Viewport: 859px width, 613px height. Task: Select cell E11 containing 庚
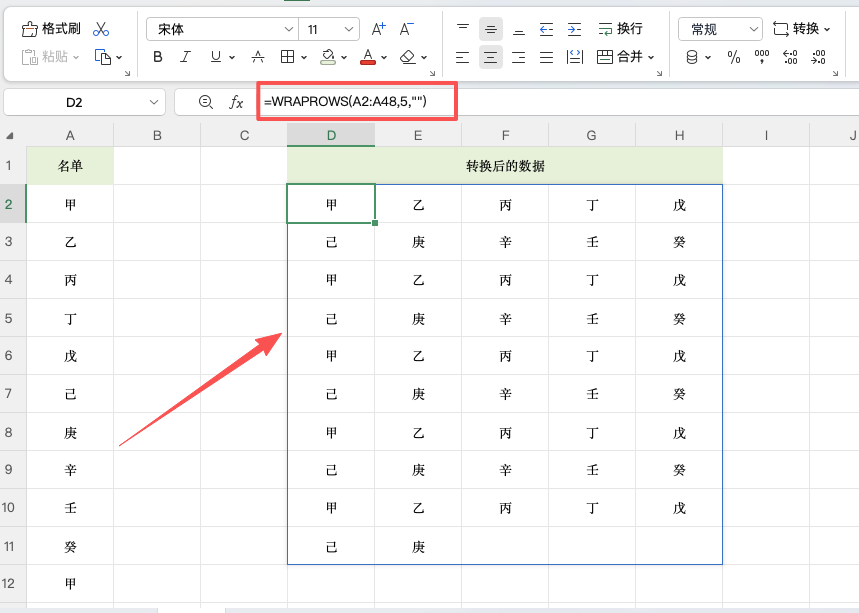418,546
